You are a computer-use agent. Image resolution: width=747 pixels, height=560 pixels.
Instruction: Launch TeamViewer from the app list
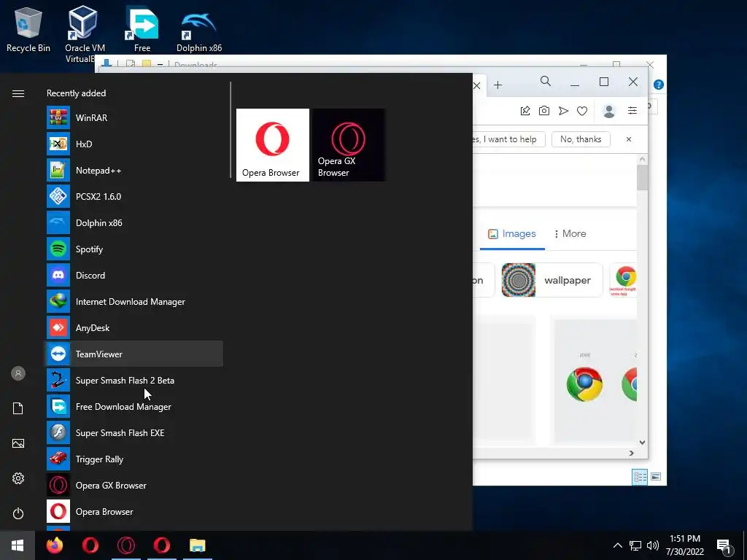134,354
